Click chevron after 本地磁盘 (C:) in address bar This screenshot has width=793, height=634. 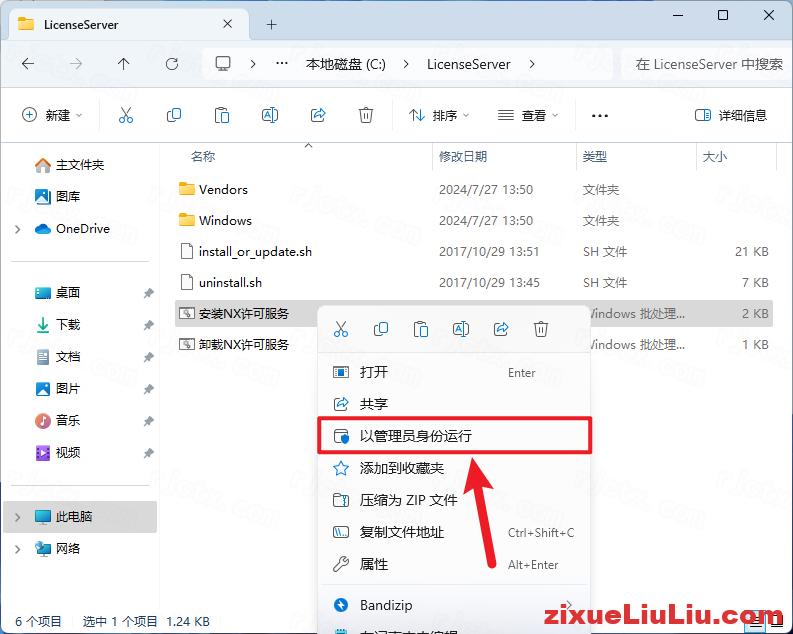click(x=406, y=64)
